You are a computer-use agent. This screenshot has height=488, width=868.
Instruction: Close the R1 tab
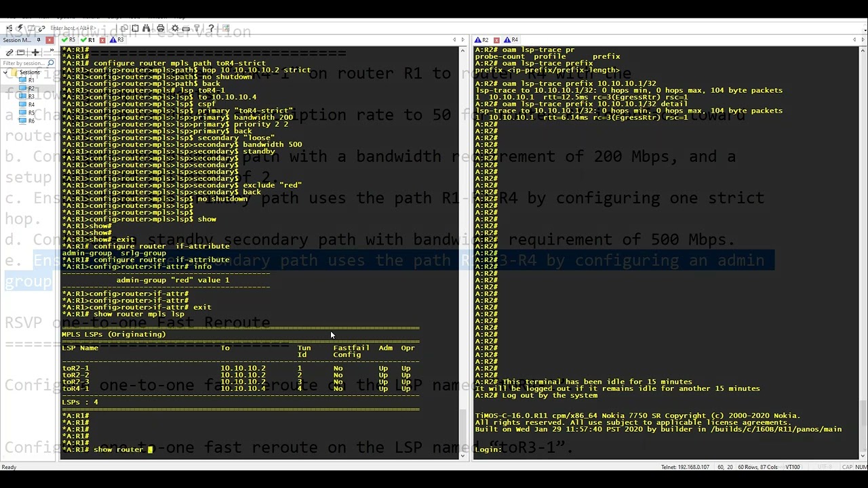(102, 40)
